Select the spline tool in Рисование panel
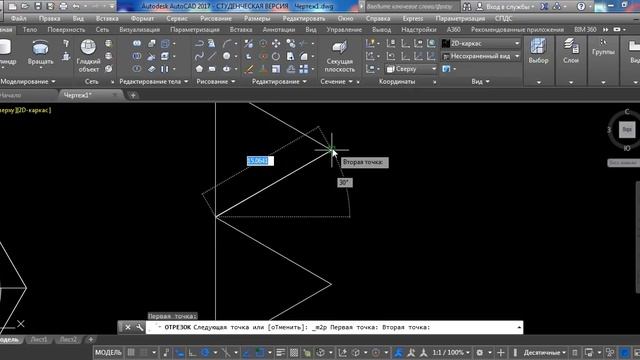This screenshot has width=640, height=360. (x=199, y=56)
